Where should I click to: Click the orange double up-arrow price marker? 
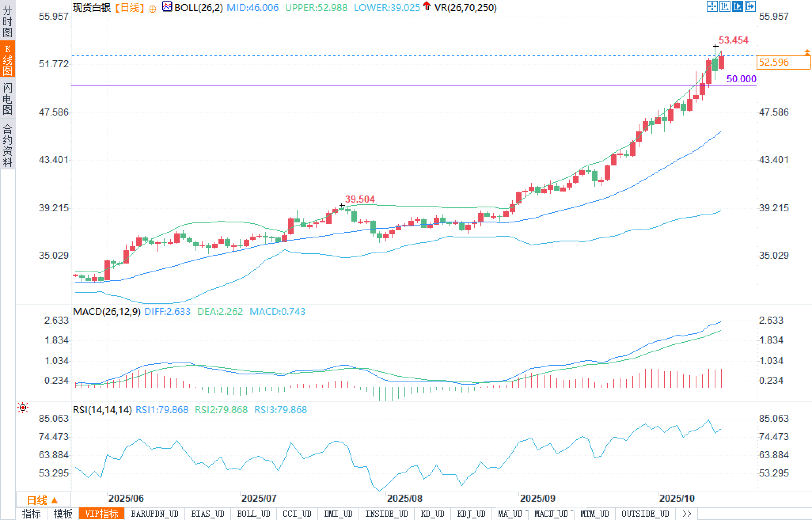click(807, 53)
